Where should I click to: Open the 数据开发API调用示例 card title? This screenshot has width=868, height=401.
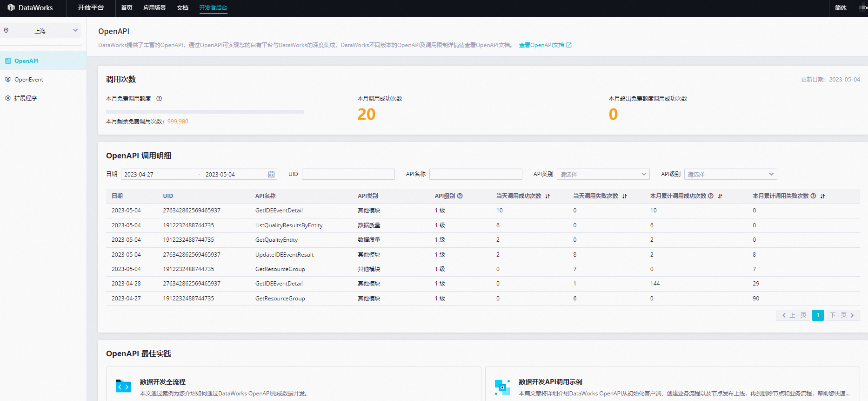pyautogui.click(x=550, y=382)
